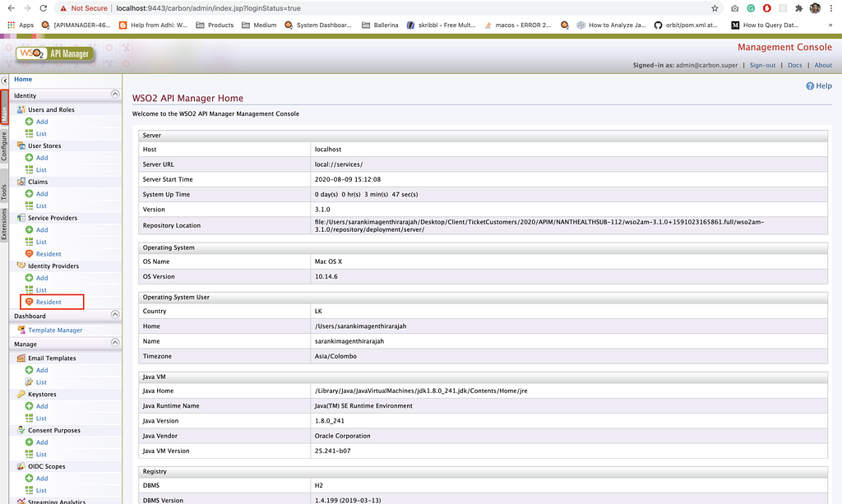
Task: Select Timezone value Asia/Colombo
Action: [335, 356]
